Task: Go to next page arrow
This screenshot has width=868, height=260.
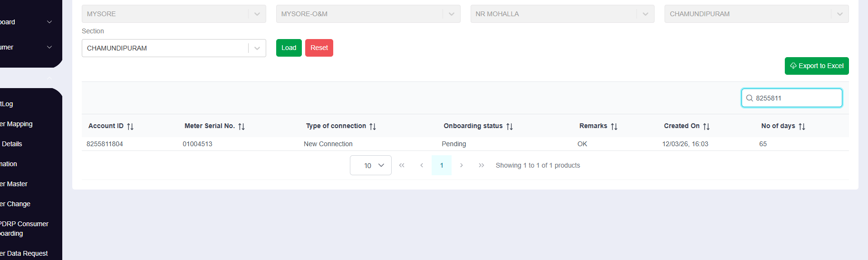Action: click(x=461, y=165)
